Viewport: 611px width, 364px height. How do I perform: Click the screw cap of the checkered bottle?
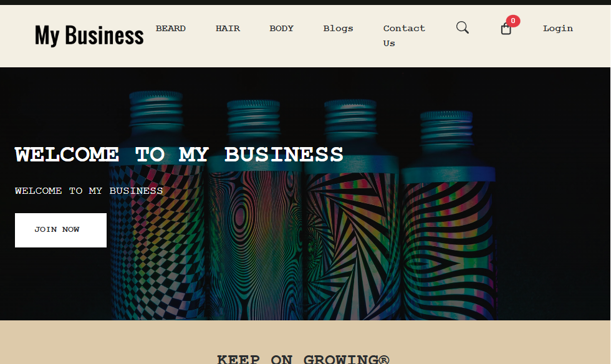pos(156,108)
